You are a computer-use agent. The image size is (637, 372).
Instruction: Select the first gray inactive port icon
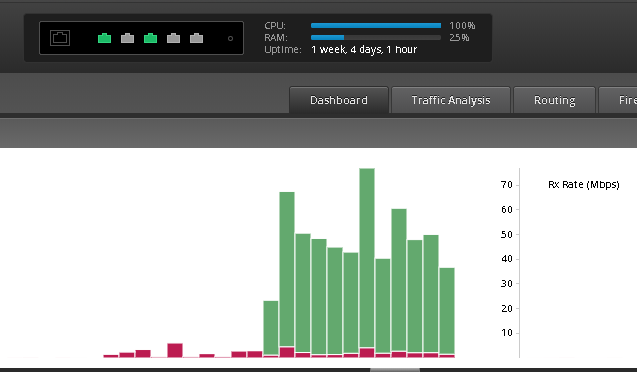click(128, 38)
